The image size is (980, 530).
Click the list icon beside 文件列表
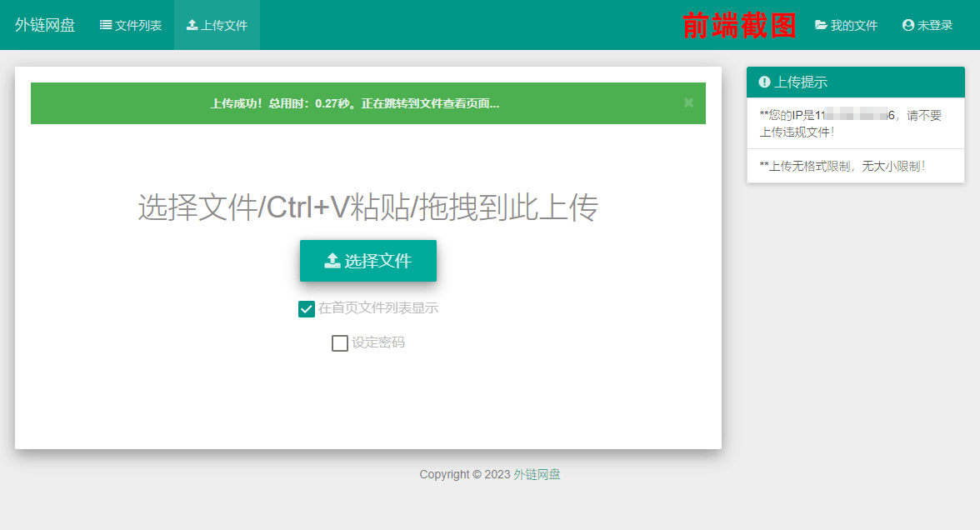click(x=106, y=25)
